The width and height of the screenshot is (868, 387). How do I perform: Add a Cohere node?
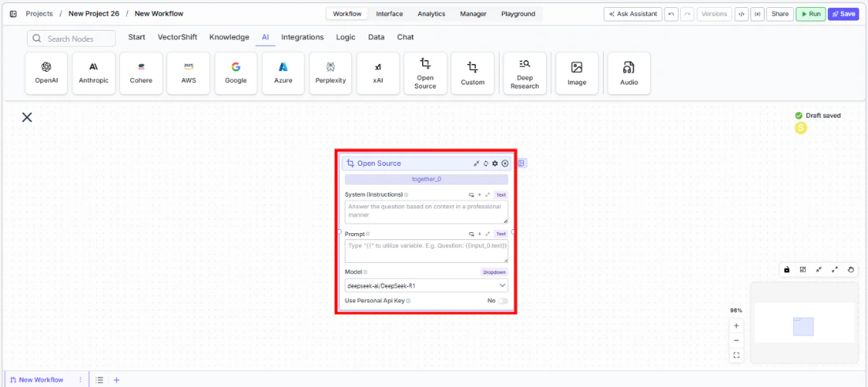click(141, 73)
